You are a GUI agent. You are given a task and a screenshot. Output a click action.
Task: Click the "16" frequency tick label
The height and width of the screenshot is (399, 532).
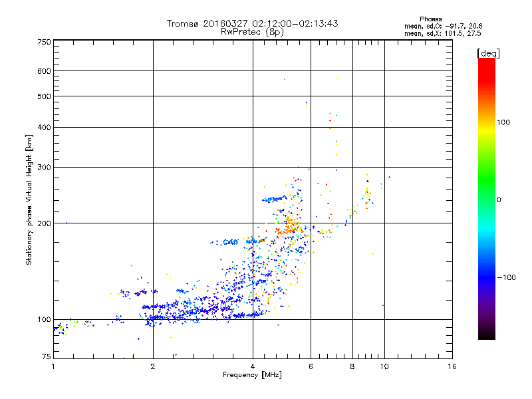click(x=452, y=366)
